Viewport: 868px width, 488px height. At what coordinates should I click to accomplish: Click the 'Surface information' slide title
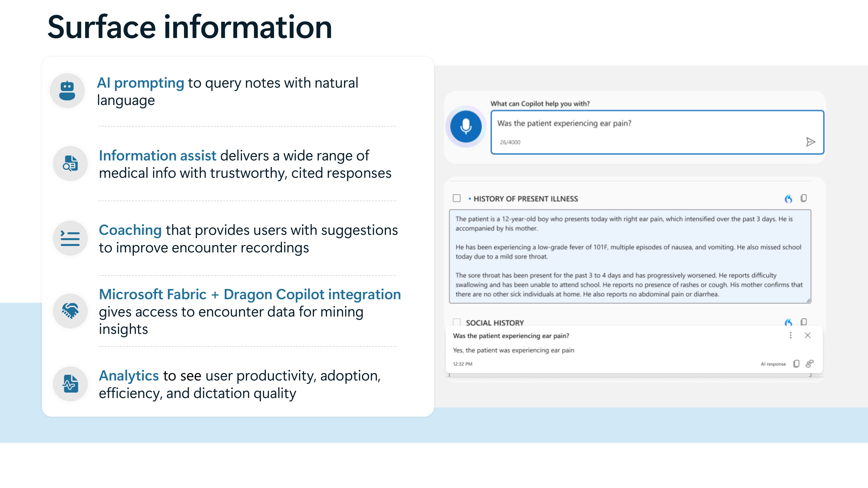[190, 27]
